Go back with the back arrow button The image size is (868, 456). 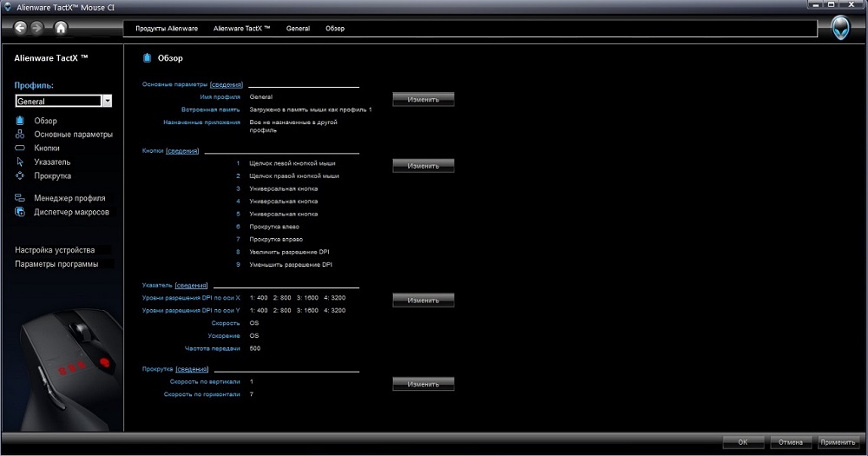point(21,27)
